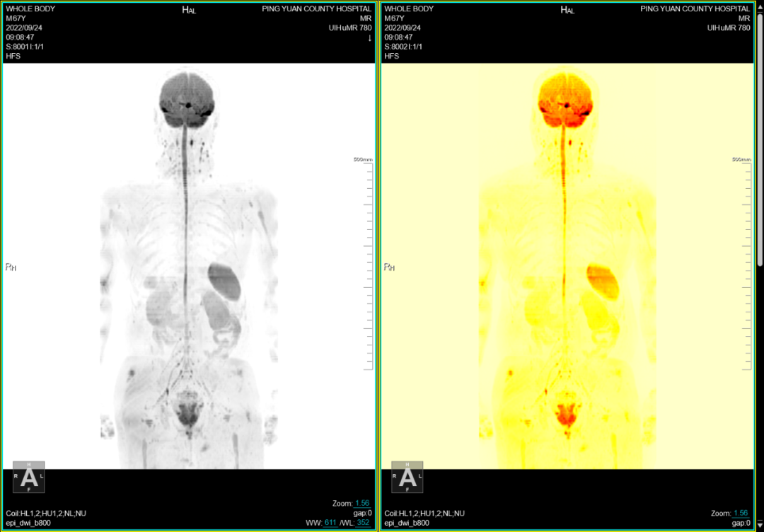The width and height of the screenshot is (764, 532).
Task: Click the small down-arrow indicator in the grayscale panel
Action: (369, 37)
